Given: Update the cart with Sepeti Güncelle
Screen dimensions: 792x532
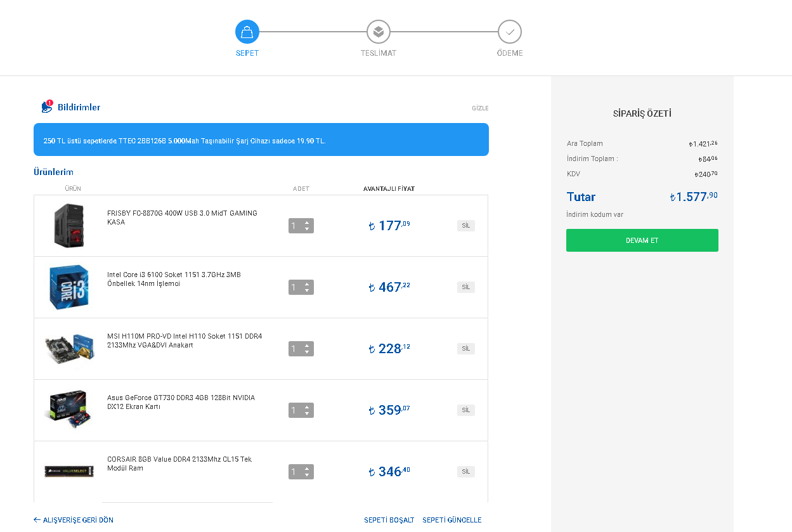Looking at the screenshot, I should (x=451, y=520).
